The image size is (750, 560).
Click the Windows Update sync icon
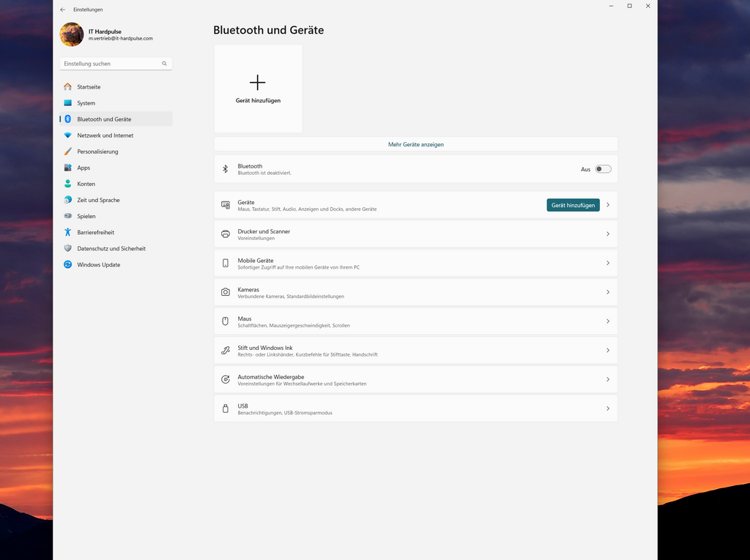pos(68,265)
